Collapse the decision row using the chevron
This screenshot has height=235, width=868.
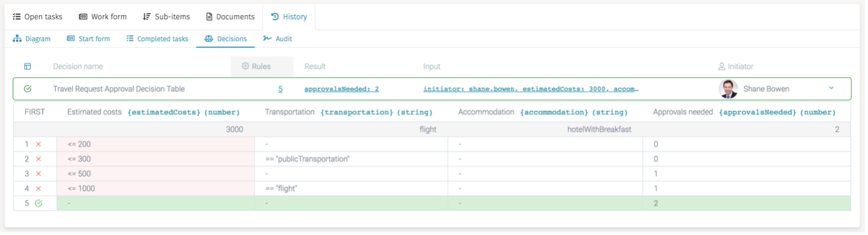click(x=832, y=88)
